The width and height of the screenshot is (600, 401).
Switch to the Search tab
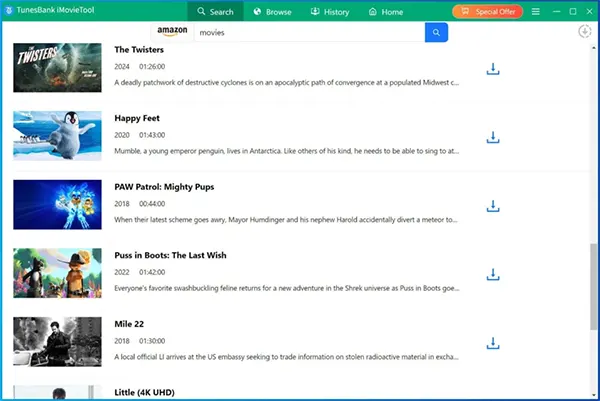215,12
